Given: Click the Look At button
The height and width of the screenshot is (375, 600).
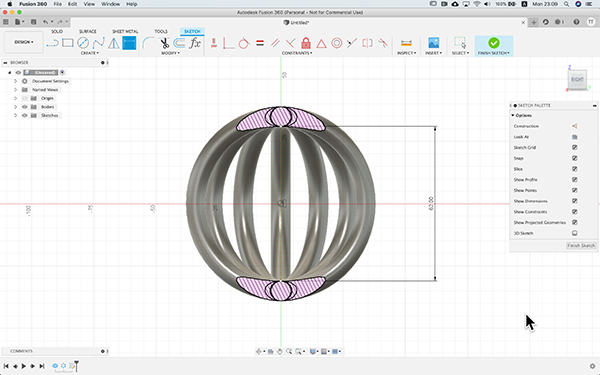Looking at the screenshot, I should [x=574, y=137].
